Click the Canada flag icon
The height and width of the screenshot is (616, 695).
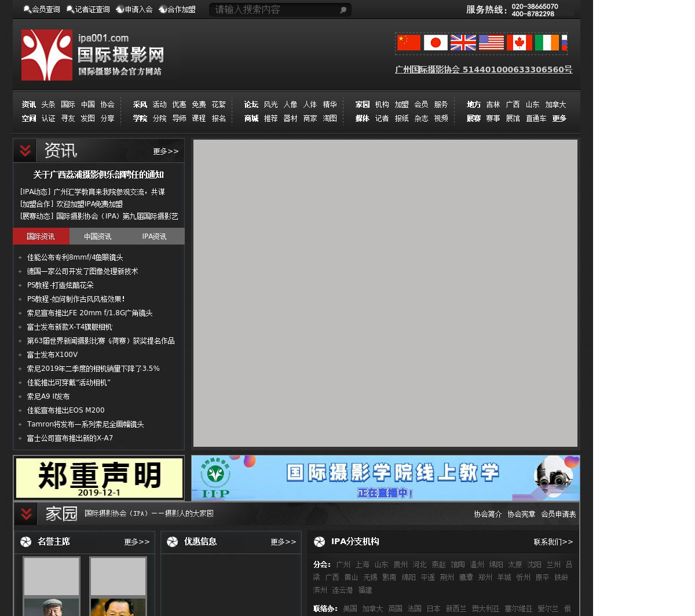(x=519, y=43)
